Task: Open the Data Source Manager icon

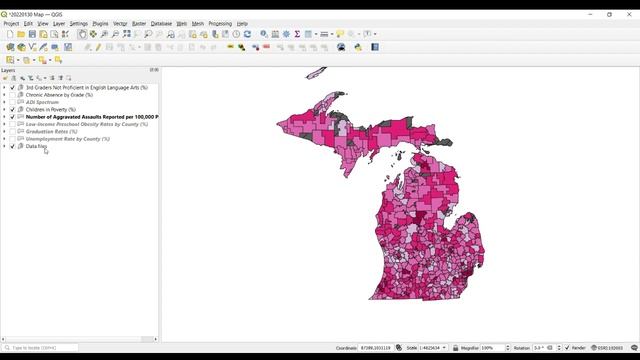Action: [x=10, y=47]
